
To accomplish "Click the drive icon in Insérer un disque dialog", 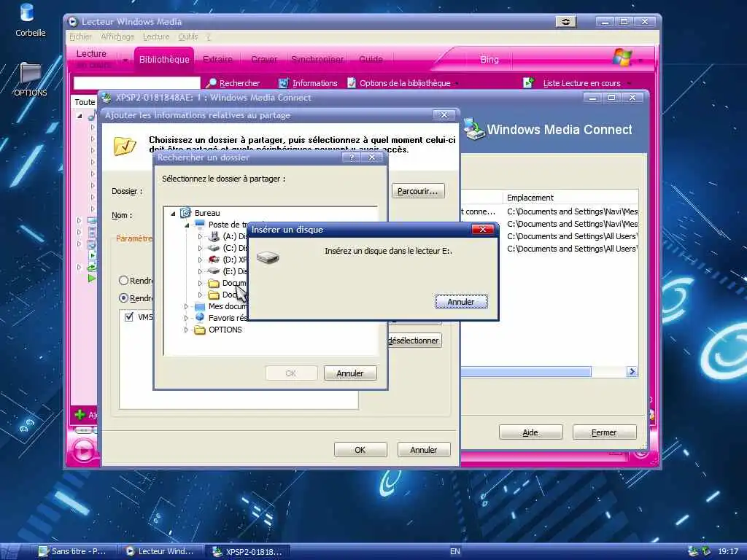I will click(x=268, y=257).
